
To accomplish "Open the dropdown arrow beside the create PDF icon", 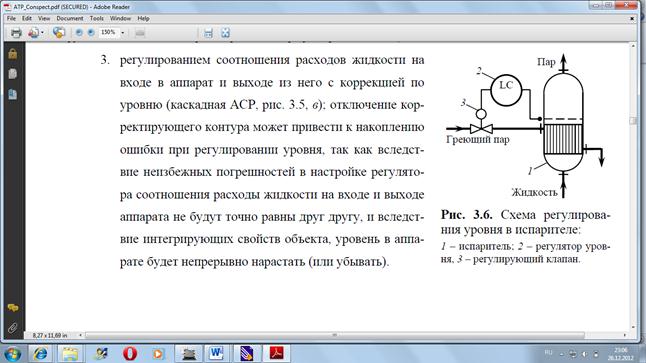I will coord(42,33).
